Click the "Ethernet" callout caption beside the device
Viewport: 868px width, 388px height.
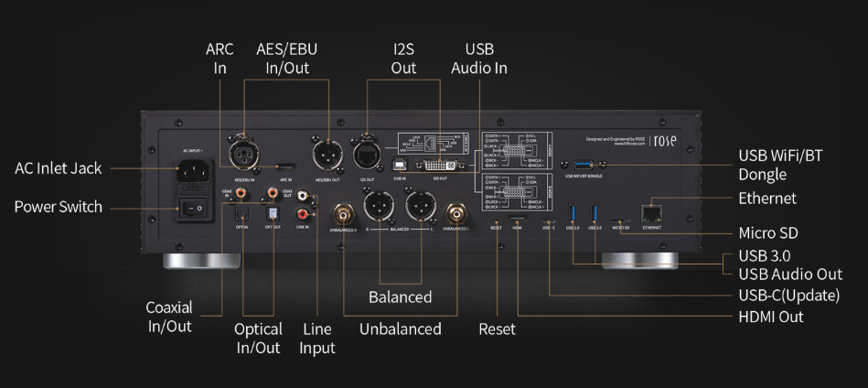767,199
